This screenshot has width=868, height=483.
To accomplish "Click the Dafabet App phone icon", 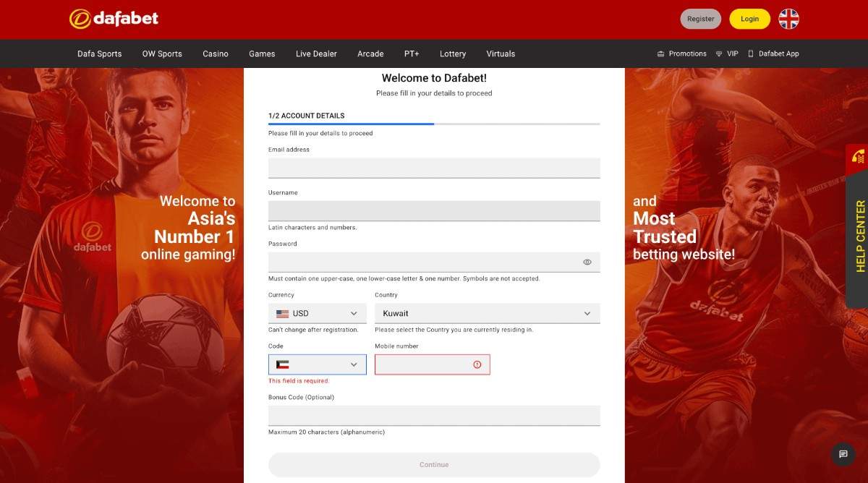I will click(x=751, y=54).
